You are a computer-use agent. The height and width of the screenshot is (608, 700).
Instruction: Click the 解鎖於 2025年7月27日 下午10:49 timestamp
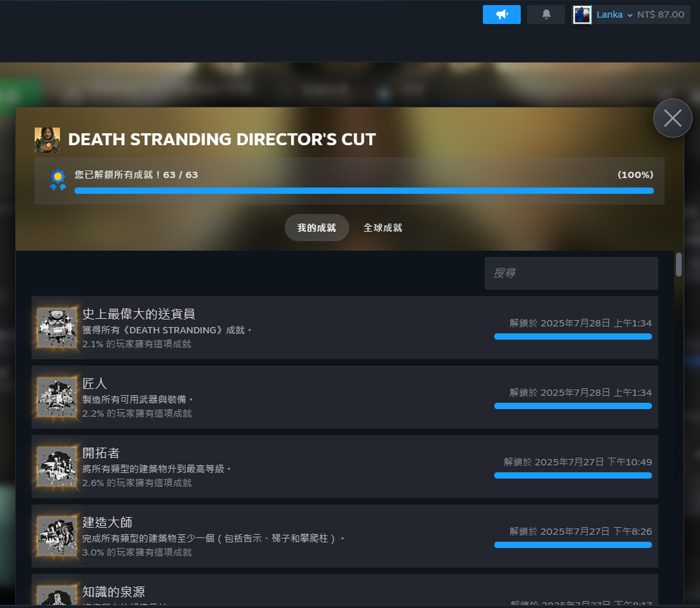(x=578, y=462)
